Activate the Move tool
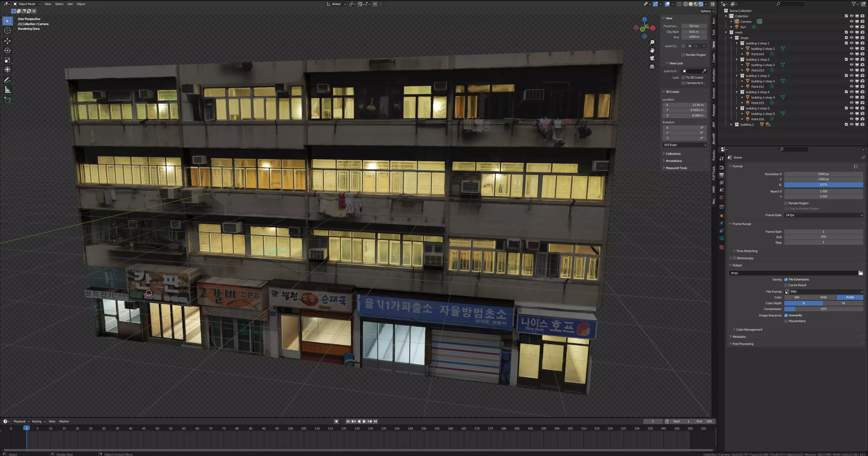The height and width of the screenshot is (456, 868). click(x=7, y=41)
